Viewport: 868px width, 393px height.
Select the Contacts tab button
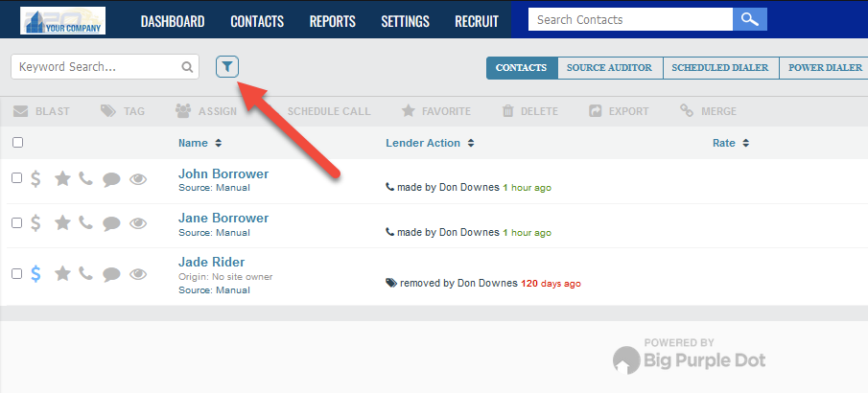pyautogui.click(x=522, y=68)
